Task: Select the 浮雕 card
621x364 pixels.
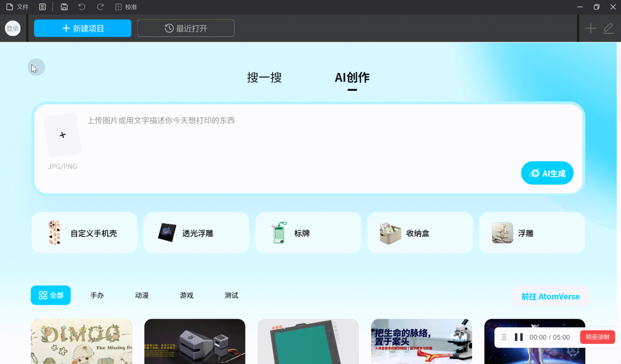Action: coord(532,233)
